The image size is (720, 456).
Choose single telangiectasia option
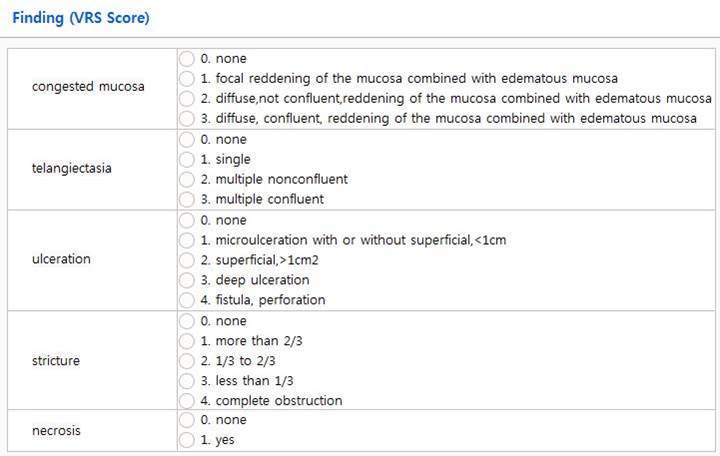point(187,159)
